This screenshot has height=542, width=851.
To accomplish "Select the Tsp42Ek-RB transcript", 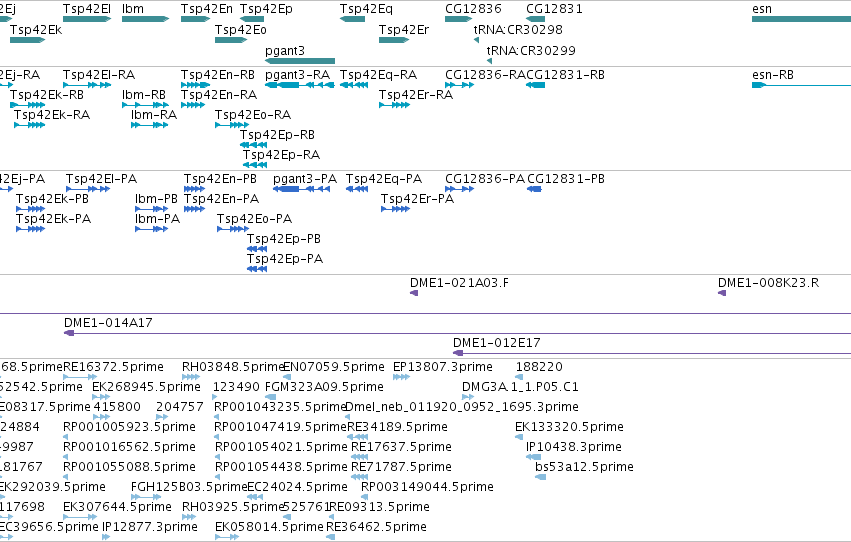I will click(x=28, y=105).
